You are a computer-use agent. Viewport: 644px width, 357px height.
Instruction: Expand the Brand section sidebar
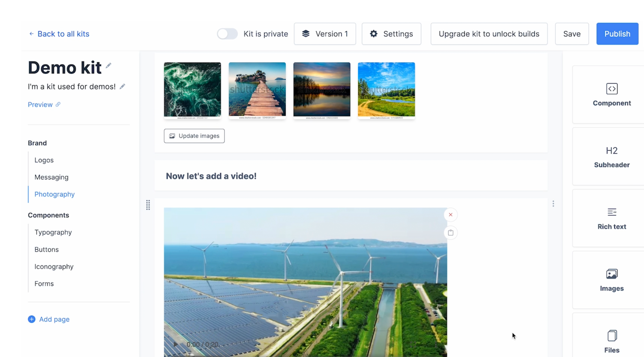tap(37, 143)
